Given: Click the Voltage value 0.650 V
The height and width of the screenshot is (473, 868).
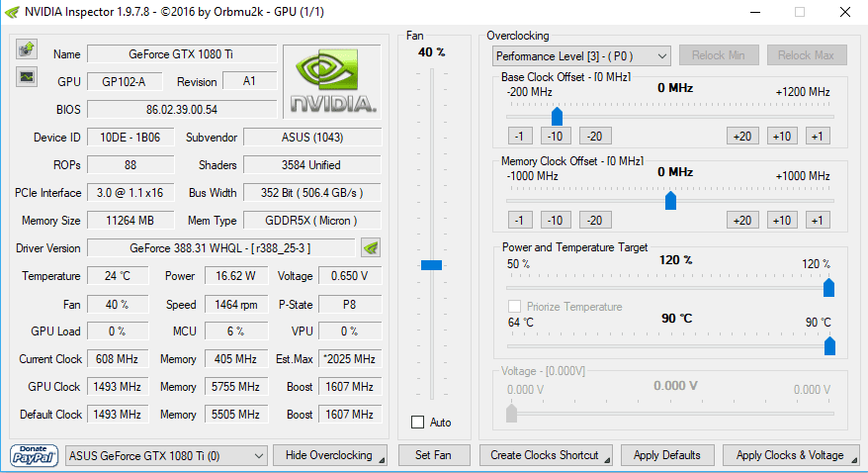Looking at the screenshot, I should (350, 275).
